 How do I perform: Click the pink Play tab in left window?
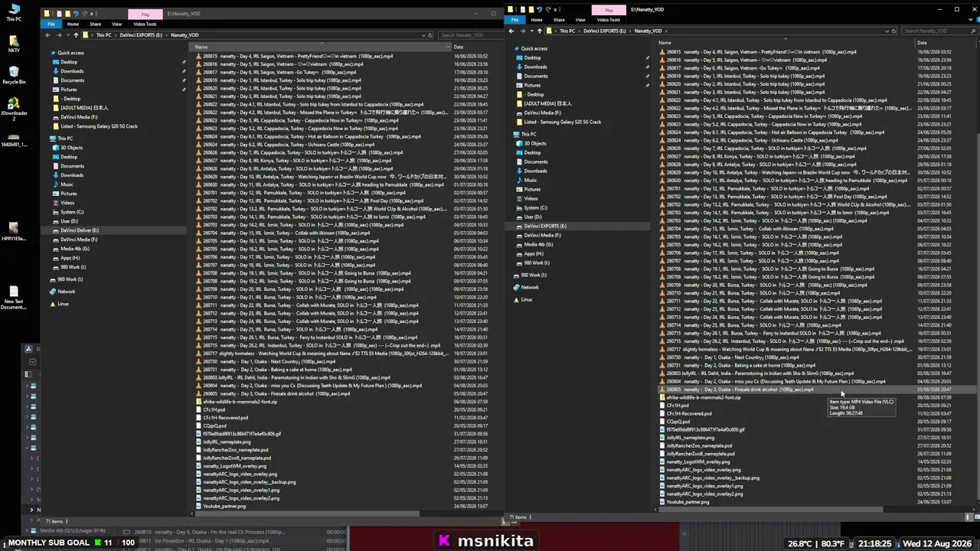point(145,14)
